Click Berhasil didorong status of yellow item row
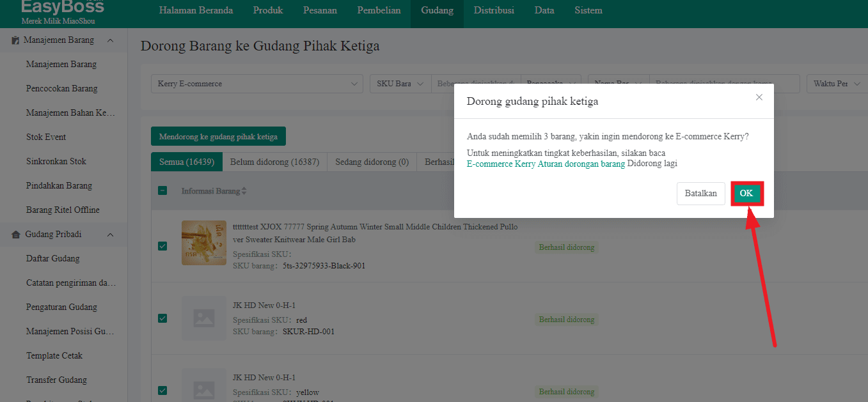The image size is (868, 402). tap(567, 392)
